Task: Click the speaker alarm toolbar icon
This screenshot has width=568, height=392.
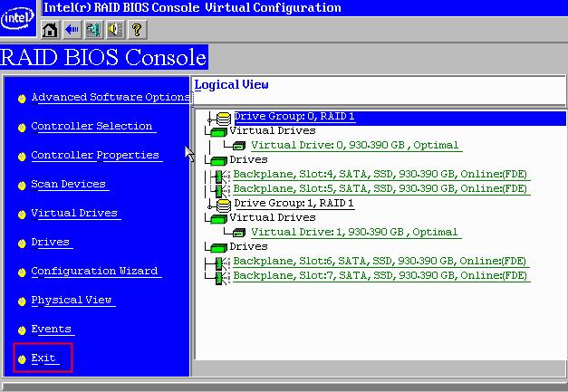Action: point(115,30)
